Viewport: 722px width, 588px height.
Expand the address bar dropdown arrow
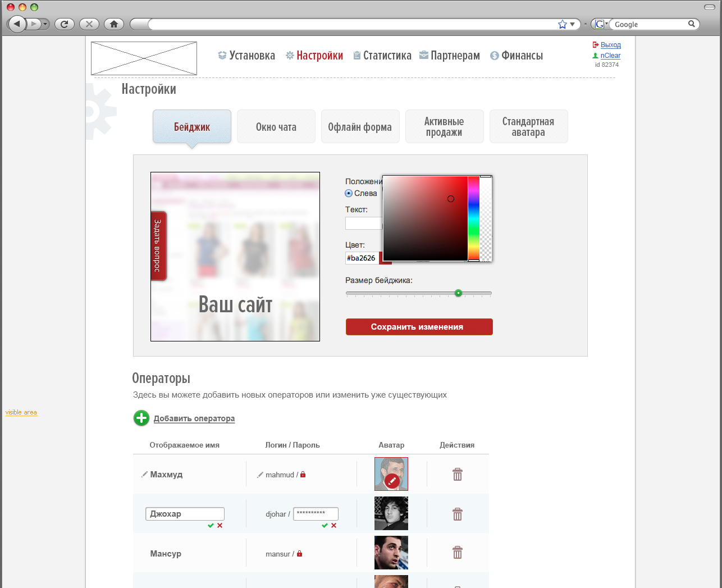click(572, 24)
